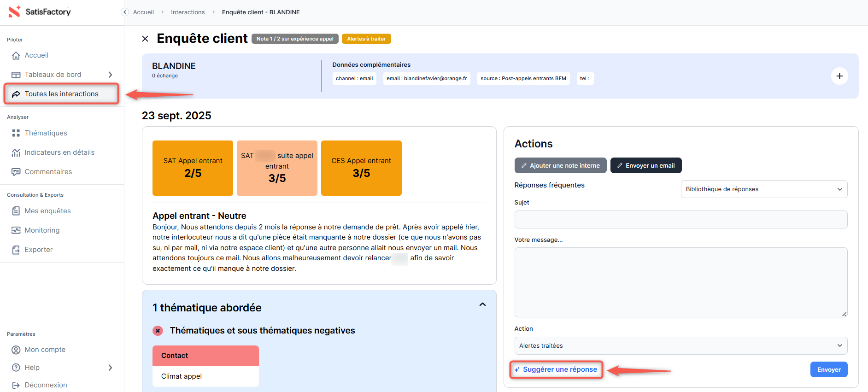Collapse the thématique abordée section
This screenshot has width=868, height=392.
pyautogui.click(x=482, y=304)
